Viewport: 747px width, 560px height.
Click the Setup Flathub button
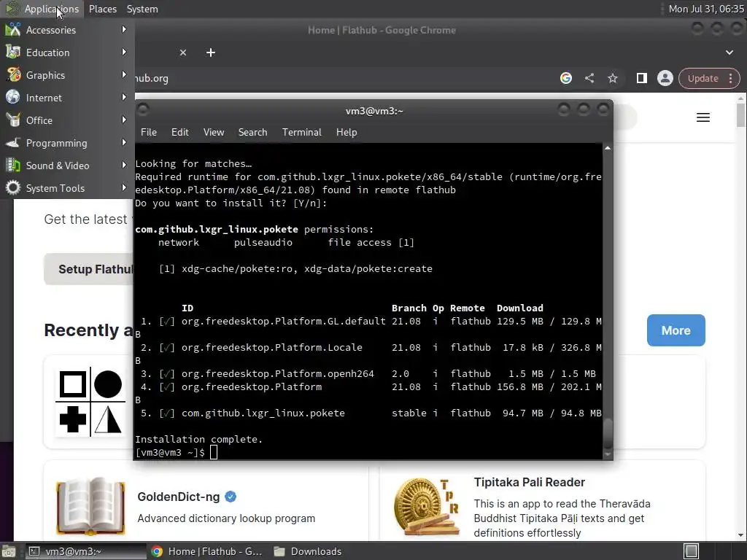[x=89, y=270]
